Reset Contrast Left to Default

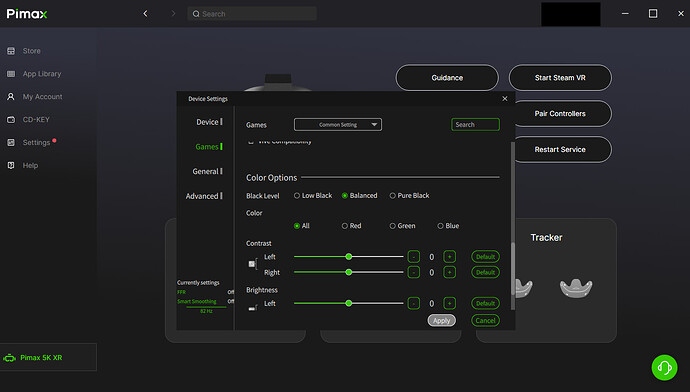click(485, 256)
